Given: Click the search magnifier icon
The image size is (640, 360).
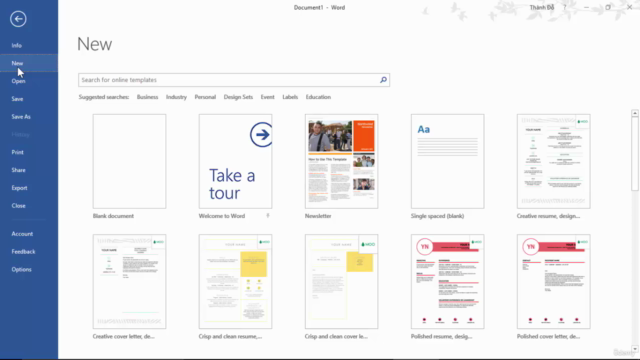Looking at the screenshot, I should 383,80.
